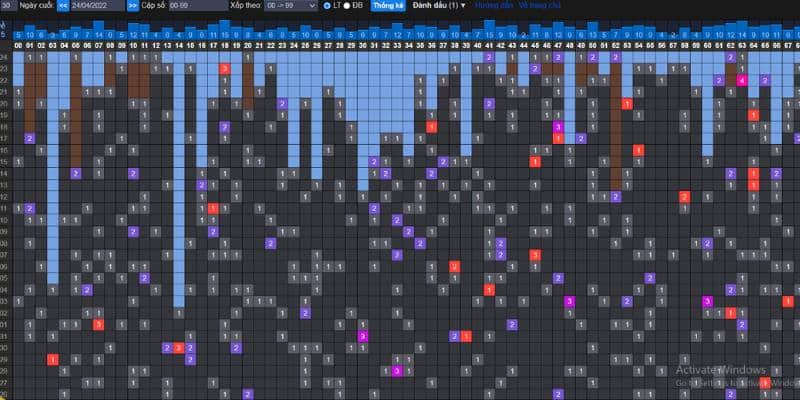Select the ĐB radio option
Screen dimensions: 800x400
tap(347, 5)
